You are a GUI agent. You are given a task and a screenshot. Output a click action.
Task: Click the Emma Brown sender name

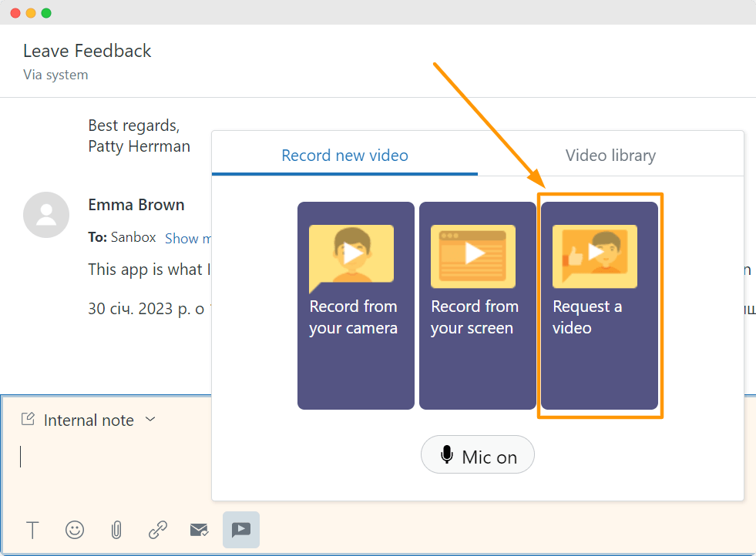tap(136, 205)
